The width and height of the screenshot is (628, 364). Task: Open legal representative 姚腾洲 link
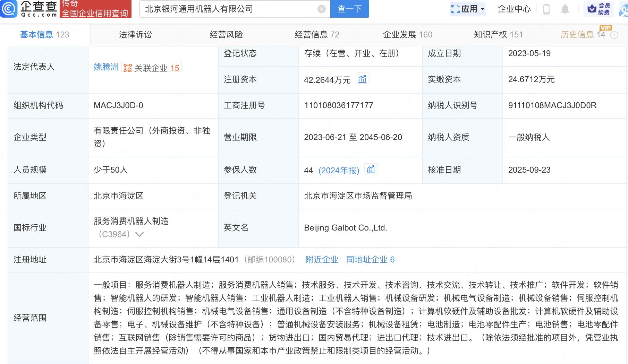pyautogui.click(x=106, y=67)
